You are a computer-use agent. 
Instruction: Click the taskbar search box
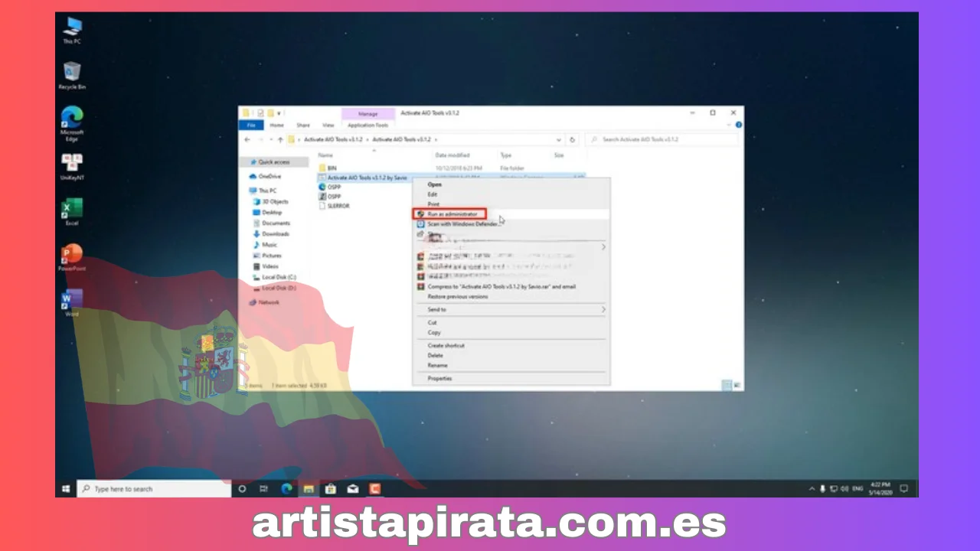tap(154, 488)
